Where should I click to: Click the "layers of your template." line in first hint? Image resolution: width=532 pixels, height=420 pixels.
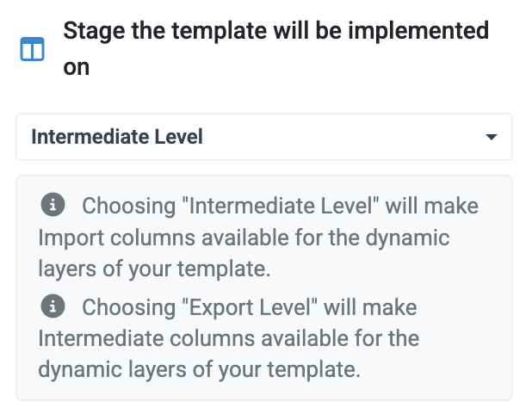click(154, 269)
